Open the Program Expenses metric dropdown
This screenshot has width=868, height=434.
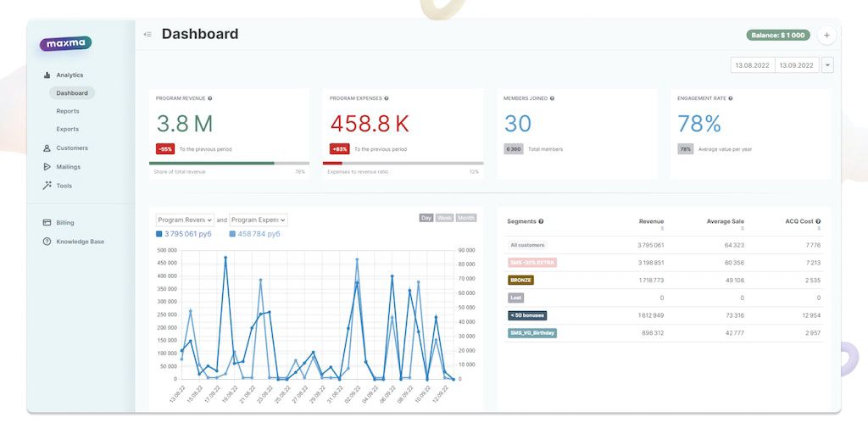tap(259, 220)
